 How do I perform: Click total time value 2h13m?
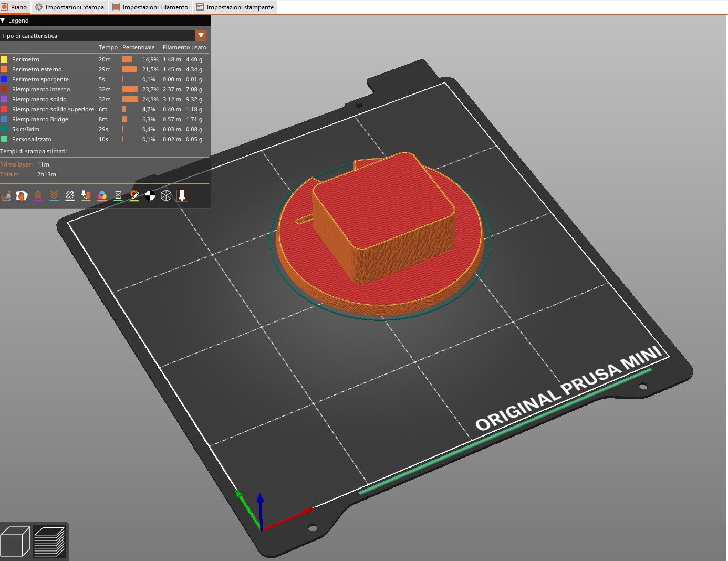(47, 174)
